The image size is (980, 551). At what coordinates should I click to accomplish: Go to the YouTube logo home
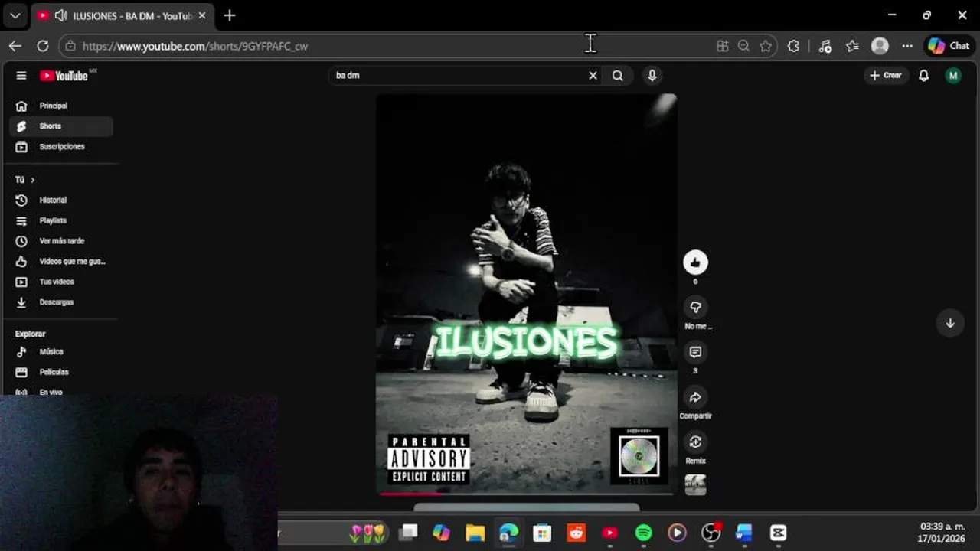pyautogui.click(x=64, y=76)
